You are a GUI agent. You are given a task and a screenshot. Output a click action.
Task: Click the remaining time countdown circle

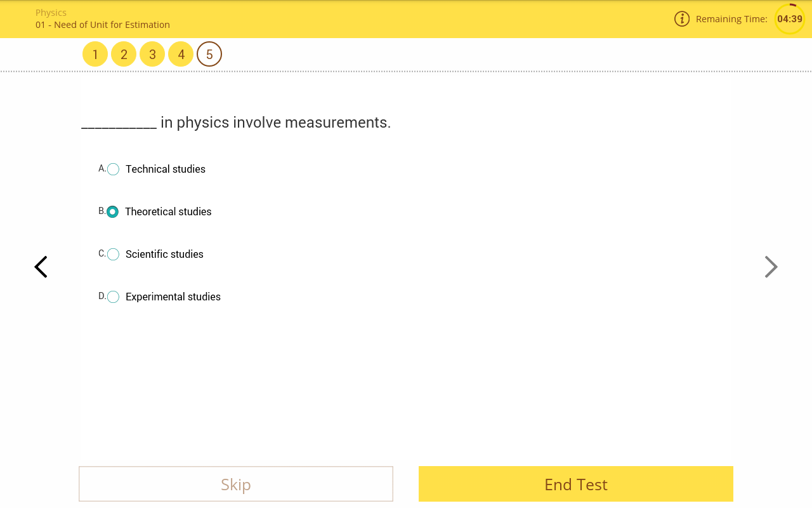(790, 19)
